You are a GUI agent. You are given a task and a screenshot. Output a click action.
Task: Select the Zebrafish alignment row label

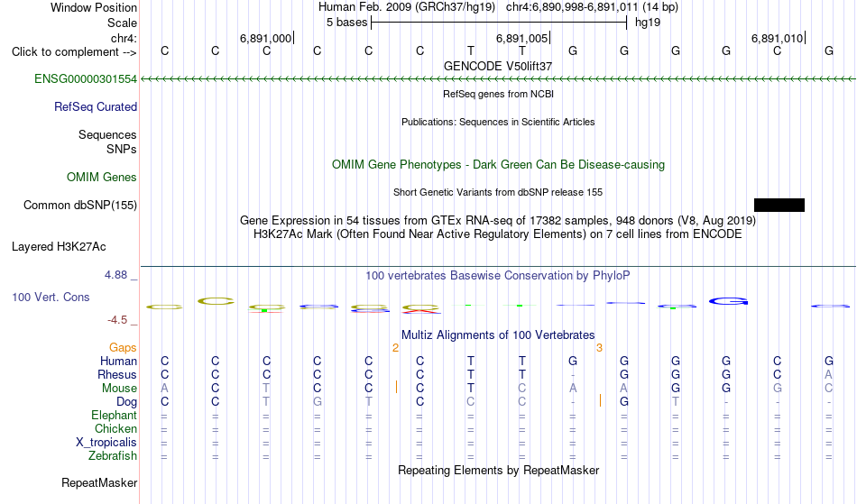click(113, 455)
